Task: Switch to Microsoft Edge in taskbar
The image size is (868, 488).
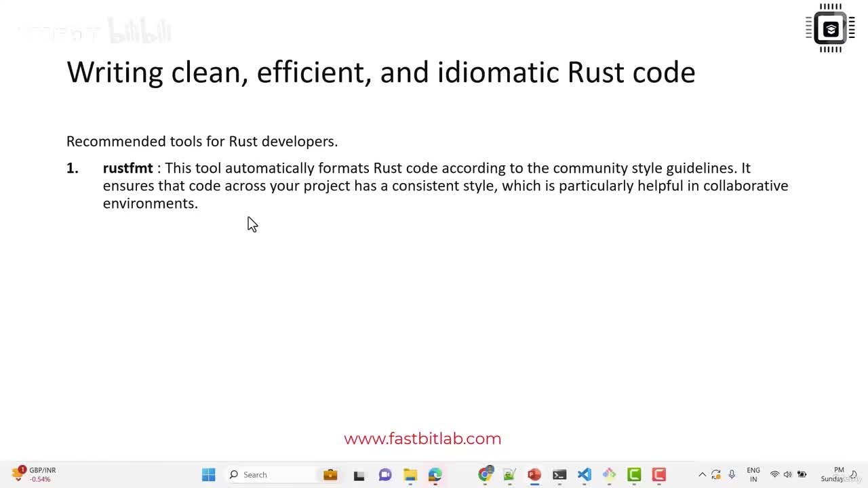Action: pos(435,474)
